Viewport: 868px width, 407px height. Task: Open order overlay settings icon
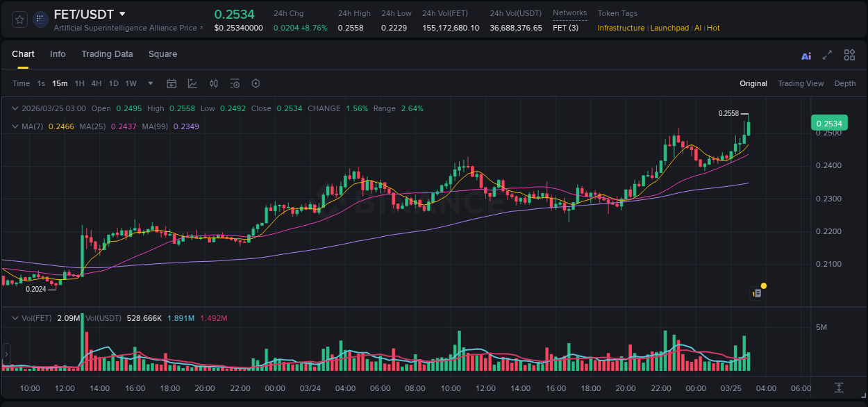click(x=235, y=83)
